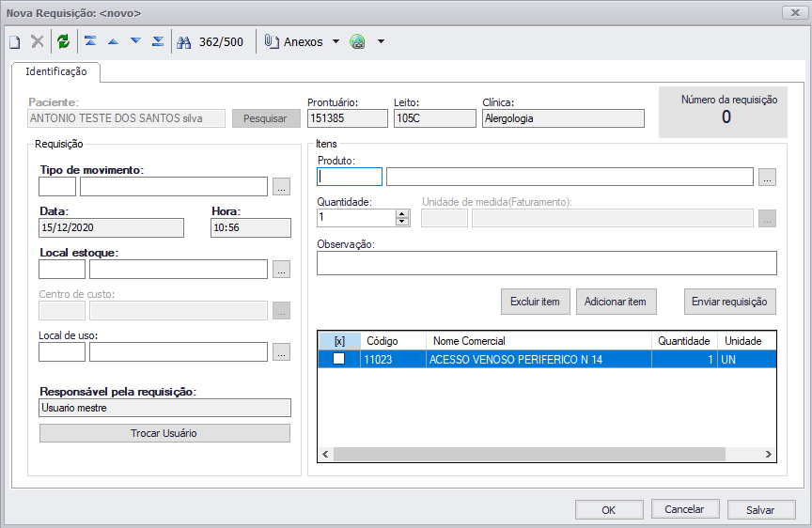This screenshot has width=812, height=528.
Task: Click Produto code field
Action: tap(350, 177)
